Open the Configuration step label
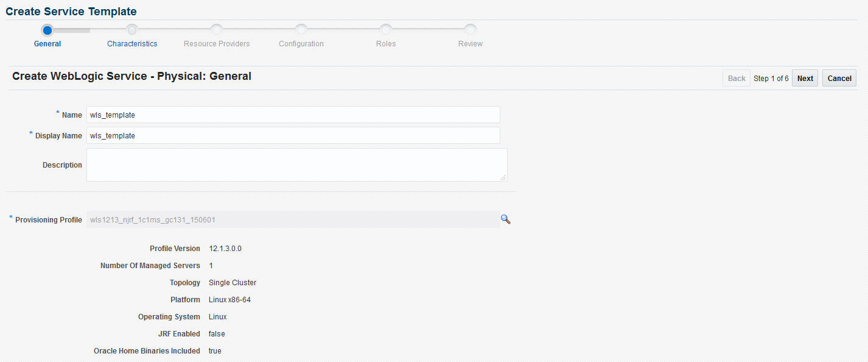Image resolution: width=868 pixels, height=362 pixels. 301,44
